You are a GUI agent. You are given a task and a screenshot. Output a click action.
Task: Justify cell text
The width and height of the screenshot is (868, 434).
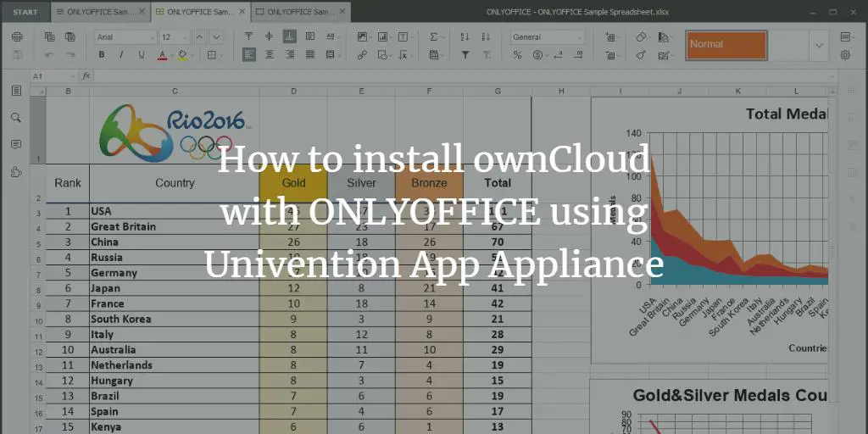tap(310, 55)
